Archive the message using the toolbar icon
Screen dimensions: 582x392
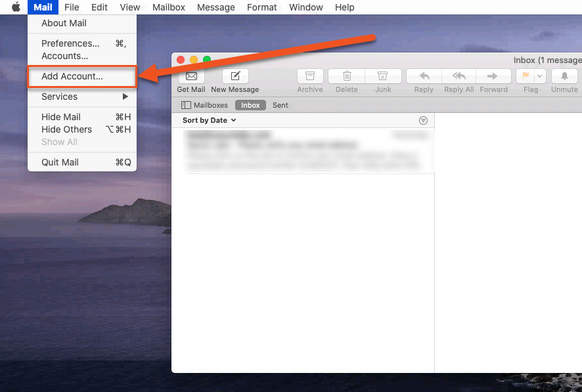point(310,76)
